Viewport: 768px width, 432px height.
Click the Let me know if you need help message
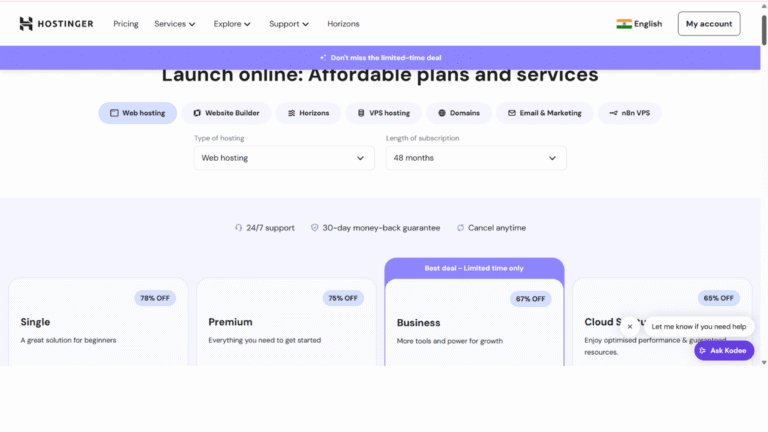[x=699, y=327]
